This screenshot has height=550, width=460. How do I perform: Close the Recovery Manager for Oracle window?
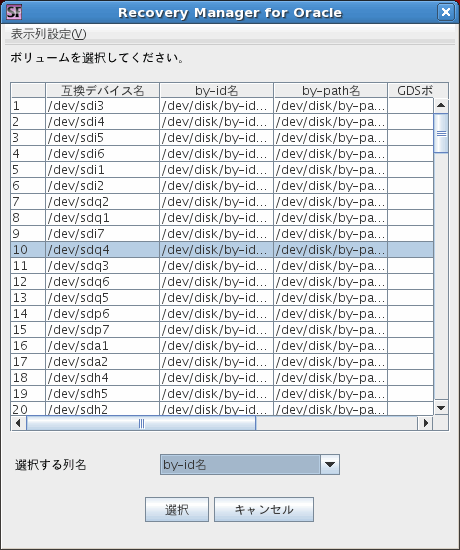click(x=446, y=12)
